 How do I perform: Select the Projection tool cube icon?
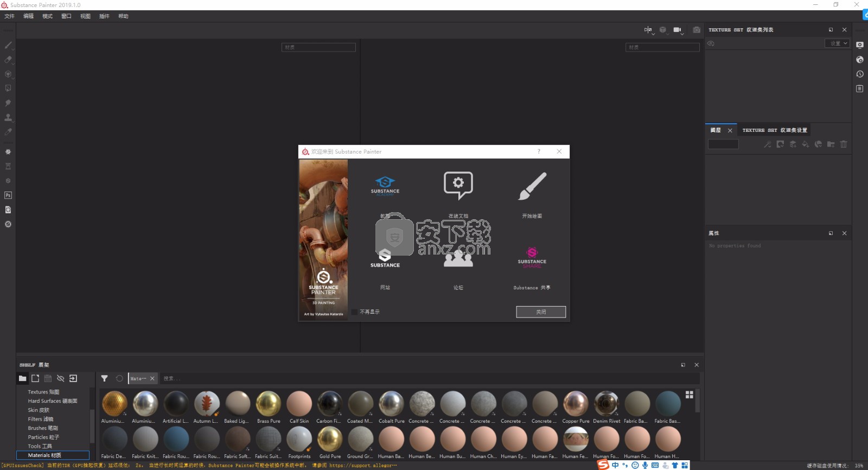click(8, 74)
